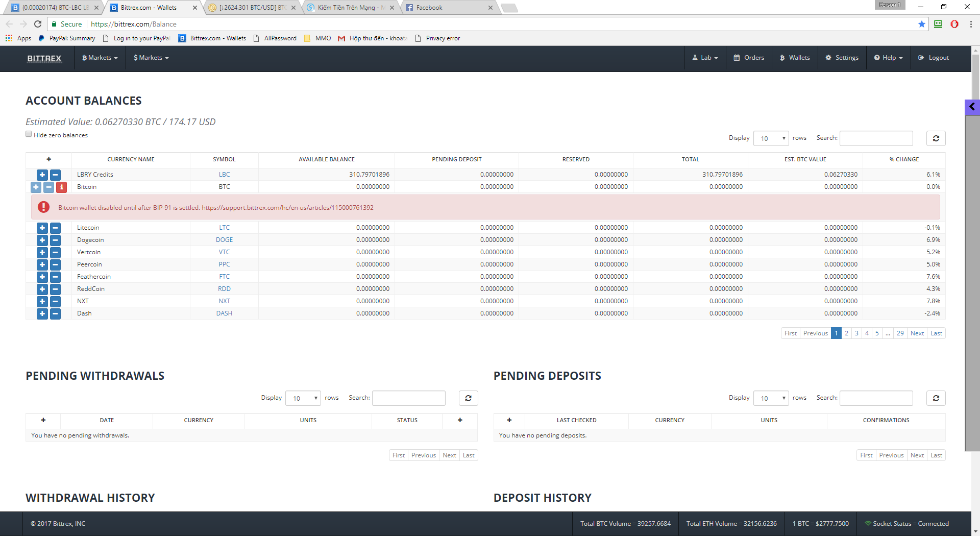The height and width of the screenshot is (536, 980).
Task: Click deposit plus icon for Dogecoin
Action: pyautogui.click(x=42, y=240)
